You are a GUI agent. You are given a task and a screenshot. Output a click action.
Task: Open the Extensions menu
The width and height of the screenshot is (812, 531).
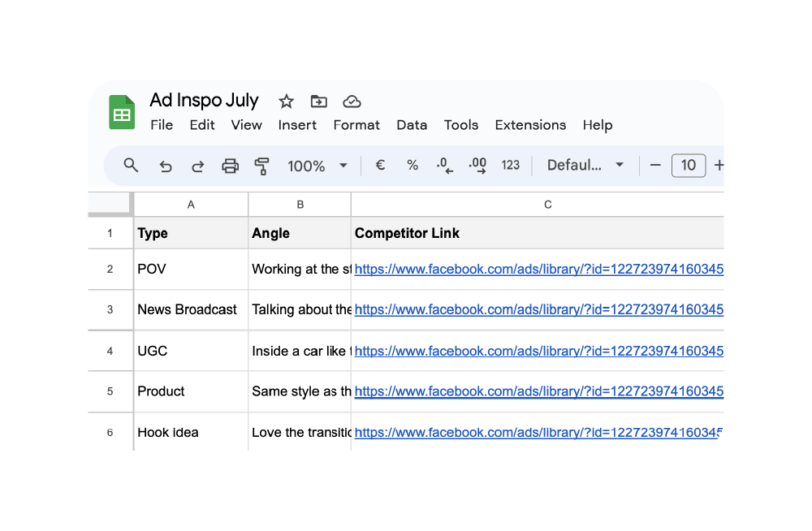pyautogui.click(x=530, y=125)
